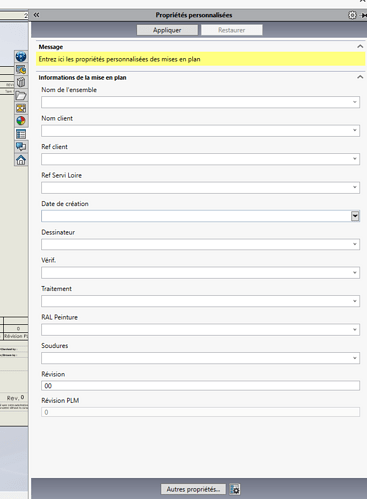Open the File Explorer folder tab

[x=21, y=96]
